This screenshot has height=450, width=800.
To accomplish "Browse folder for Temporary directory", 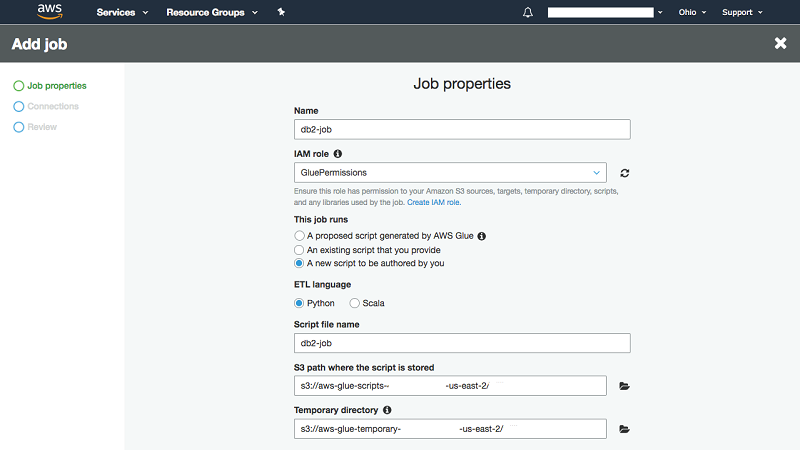I will pyautogui.click(x=625, y=429).
